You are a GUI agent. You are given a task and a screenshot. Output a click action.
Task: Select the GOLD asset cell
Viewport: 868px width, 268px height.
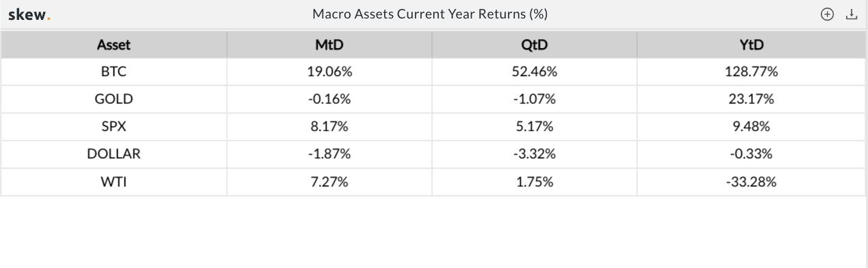click(114, 99)
